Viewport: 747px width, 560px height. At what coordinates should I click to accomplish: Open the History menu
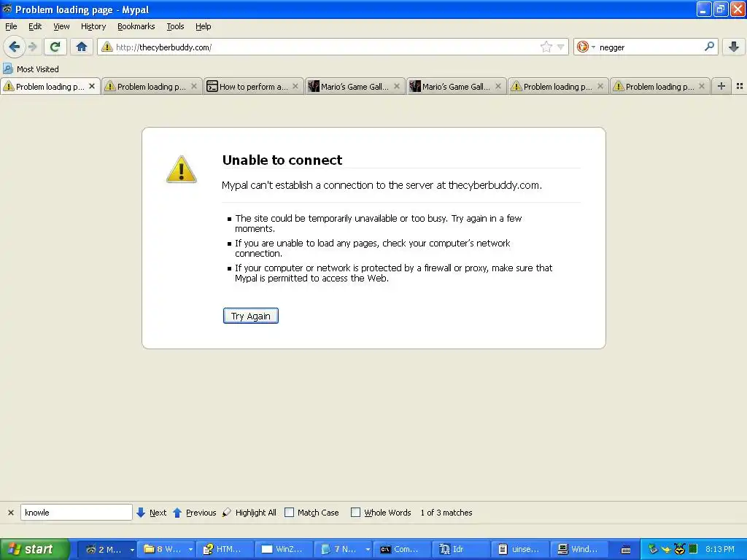click(93, 26)
